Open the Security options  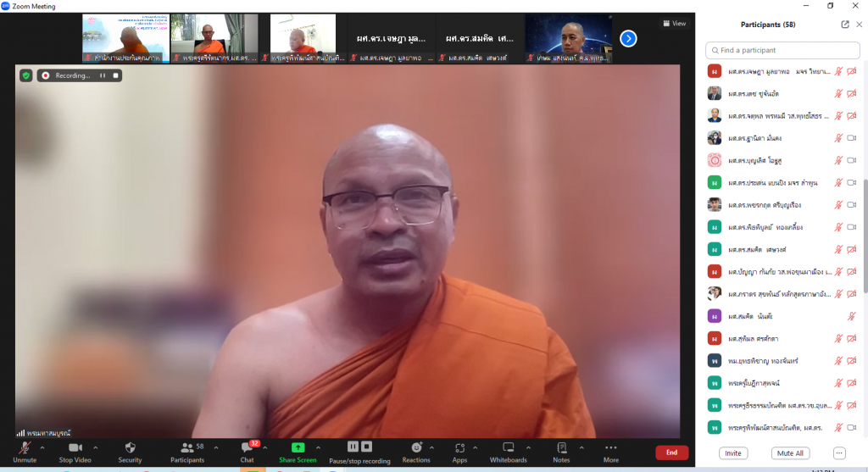130,447
